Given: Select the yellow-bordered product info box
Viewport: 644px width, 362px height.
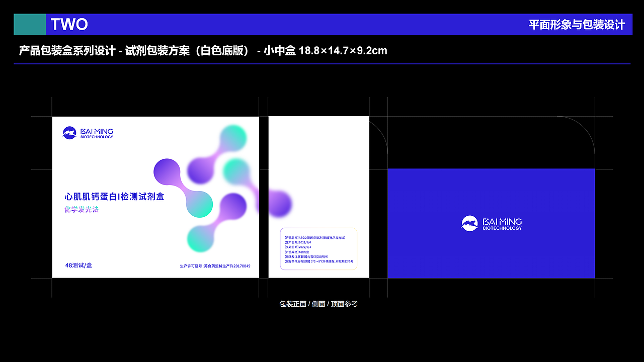Looking at the screenshot, I should tap(319, 249).
